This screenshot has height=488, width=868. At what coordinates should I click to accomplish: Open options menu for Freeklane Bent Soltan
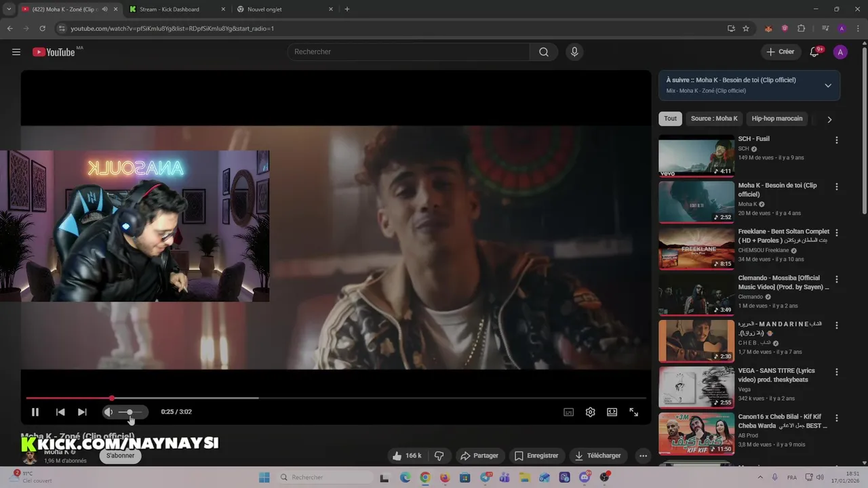(836, 232)
